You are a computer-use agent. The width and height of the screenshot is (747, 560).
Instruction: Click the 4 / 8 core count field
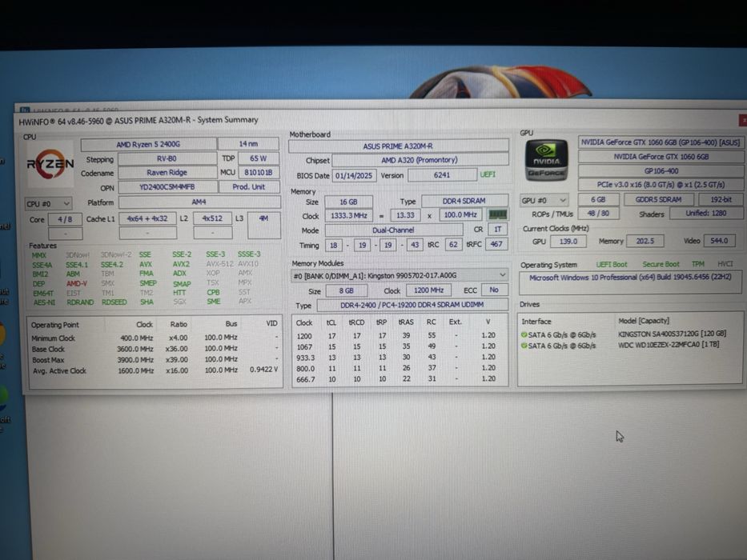pos(65,219)
